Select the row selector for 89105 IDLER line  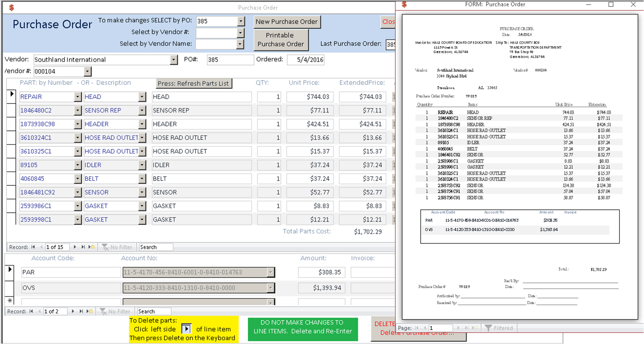(x=12, y=165)
